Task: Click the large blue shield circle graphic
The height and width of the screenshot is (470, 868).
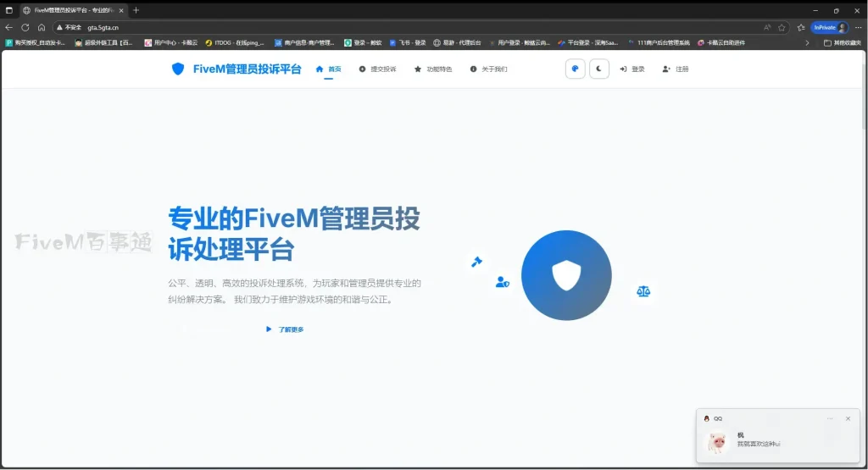Action: pyautogui.click(x=566, y=275)
